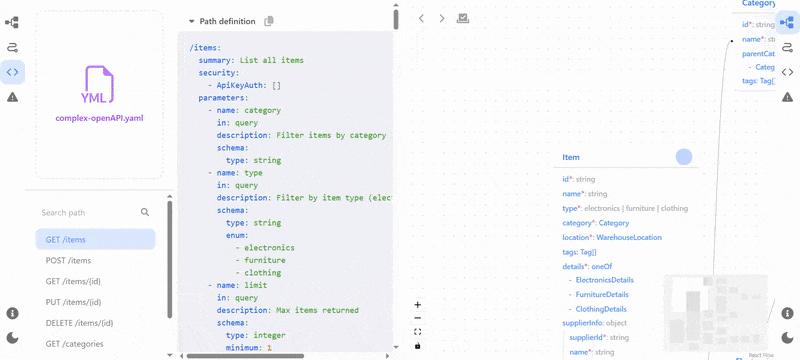Image resolution: width=800 pixels, height=360 pixels.
Task: Click the path list vertical scrollbar
Action: (x=170, y=259)
